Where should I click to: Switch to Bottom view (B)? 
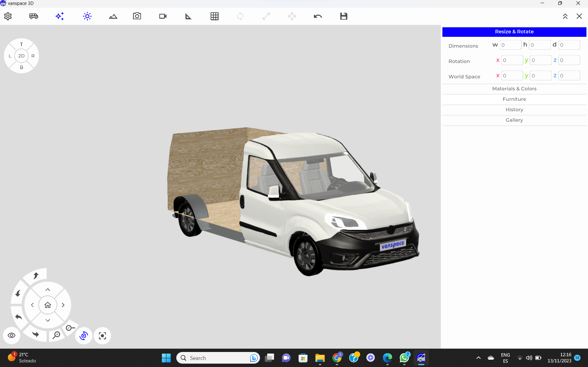[21, 67]
